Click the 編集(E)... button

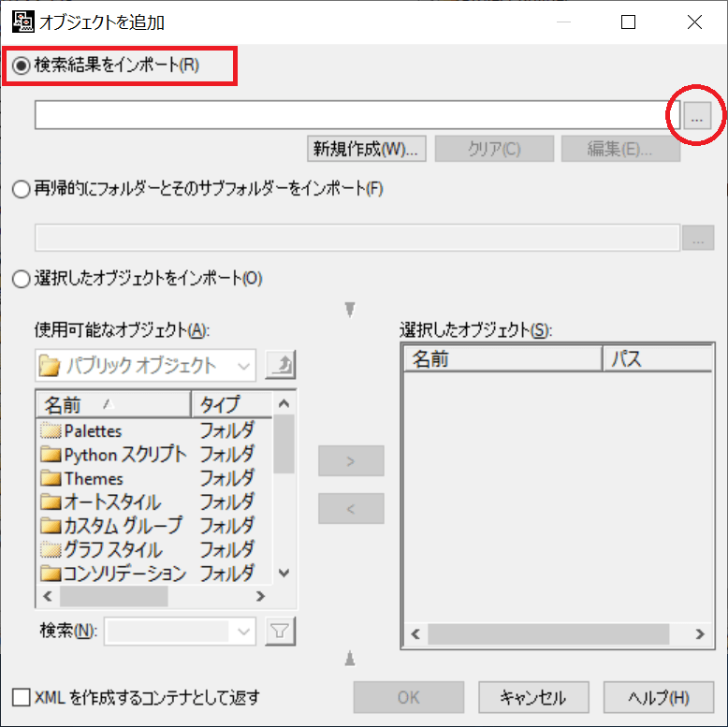coord(620,149)
